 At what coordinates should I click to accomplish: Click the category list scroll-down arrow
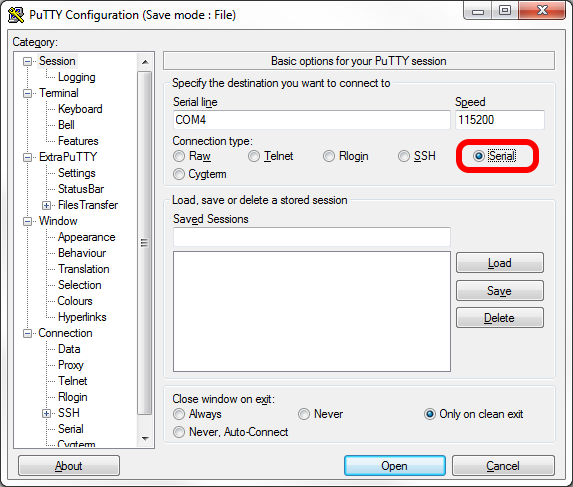pyautogui.click(x=145, y=438)
